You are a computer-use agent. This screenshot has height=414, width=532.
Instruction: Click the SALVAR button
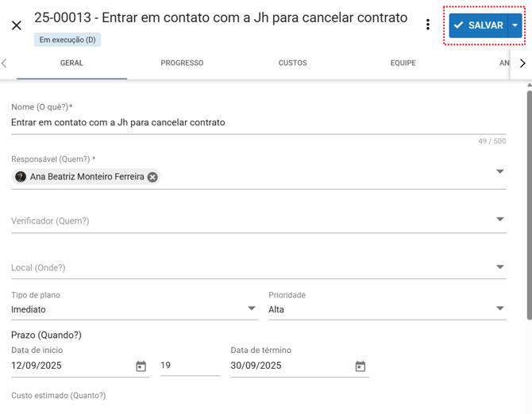pos(478,25)
